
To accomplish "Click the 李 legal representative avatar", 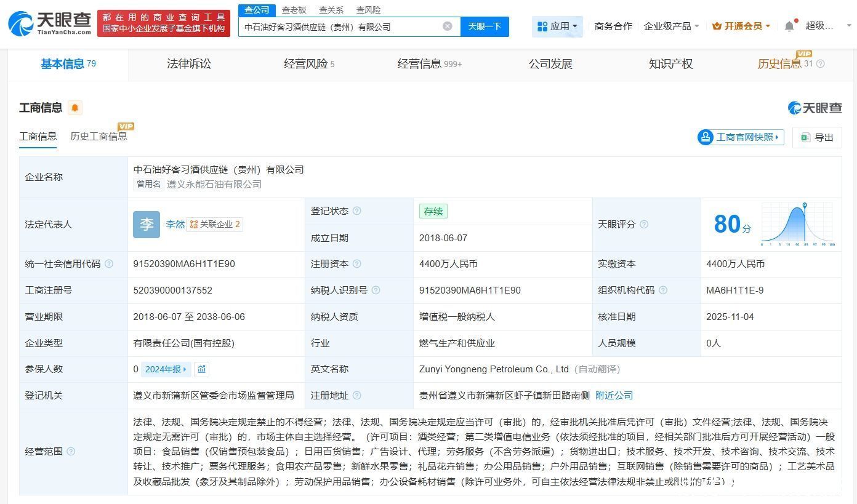I will (147, 225).
